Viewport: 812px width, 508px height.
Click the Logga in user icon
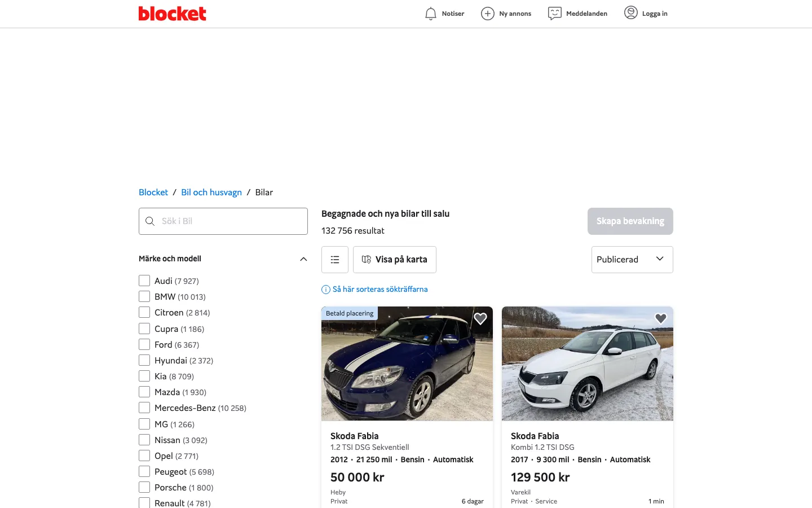(631, 13)
